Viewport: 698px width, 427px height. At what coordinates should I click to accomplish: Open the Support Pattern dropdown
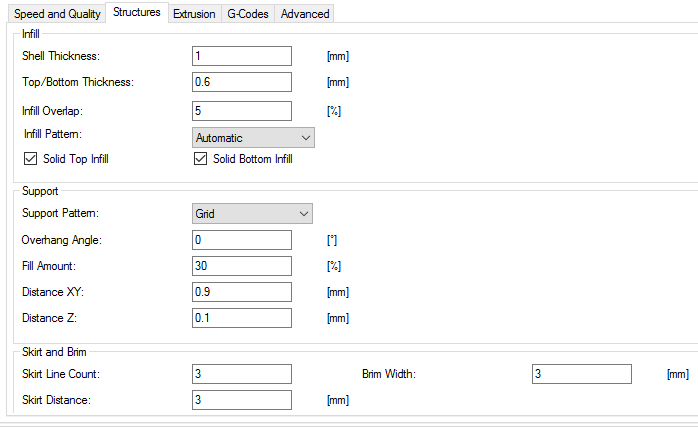point(252,213)
